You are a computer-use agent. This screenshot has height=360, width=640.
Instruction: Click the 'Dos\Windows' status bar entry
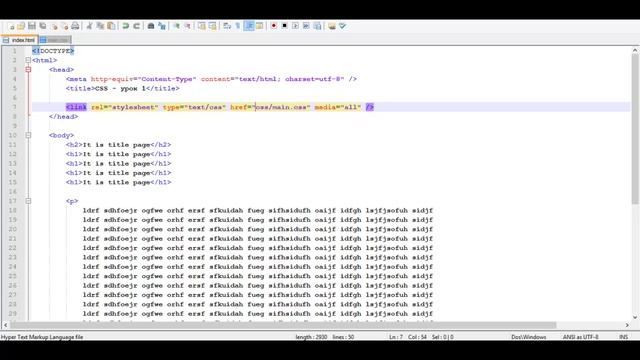pos(529,337)
